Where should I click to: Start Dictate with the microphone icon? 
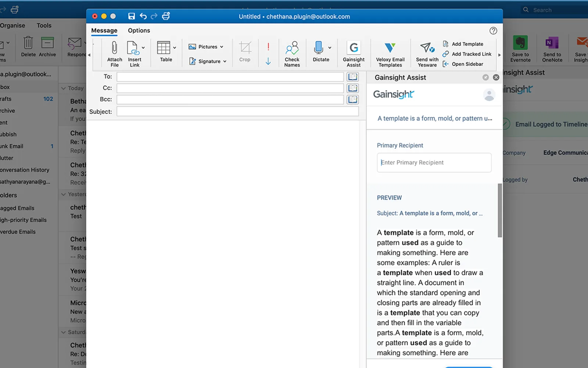[318, 47]
